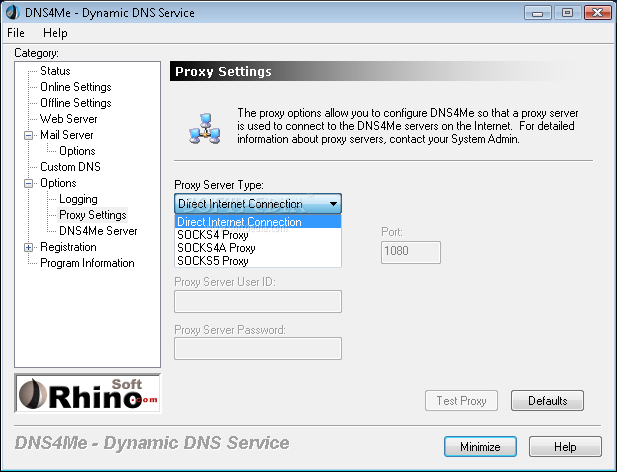
Task: Choose SOCKS5 Proxy from the list
Action: tap(258, 261)
